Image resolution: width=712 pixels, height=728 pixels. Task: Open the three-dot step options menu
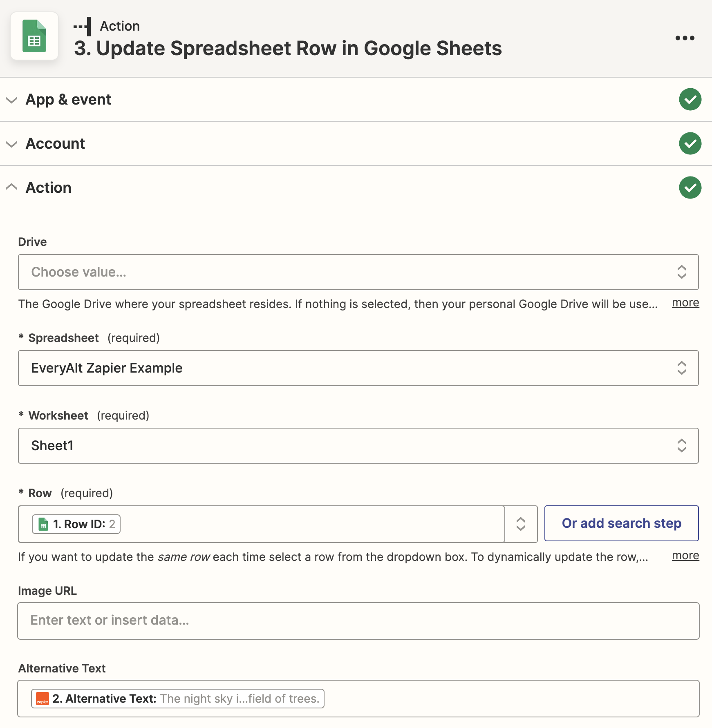tap(685, 38)
